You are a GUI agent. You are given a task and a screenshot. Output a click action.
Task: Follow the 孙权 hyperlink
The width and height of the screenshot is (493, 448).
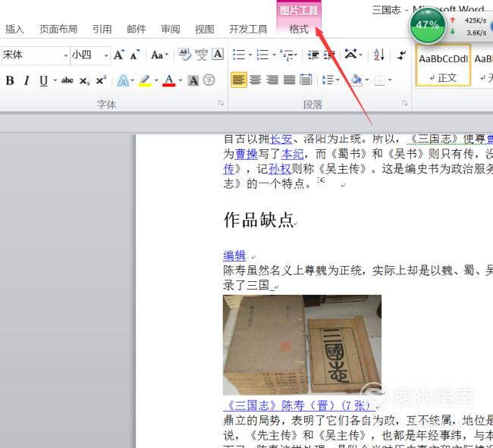(280, 169)
